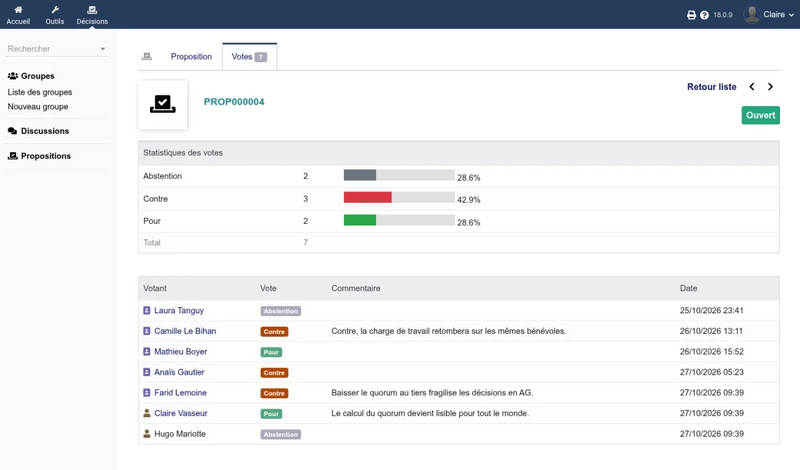Click Claire's user avatar photo
Screen dimensions: 800x470
752,15
